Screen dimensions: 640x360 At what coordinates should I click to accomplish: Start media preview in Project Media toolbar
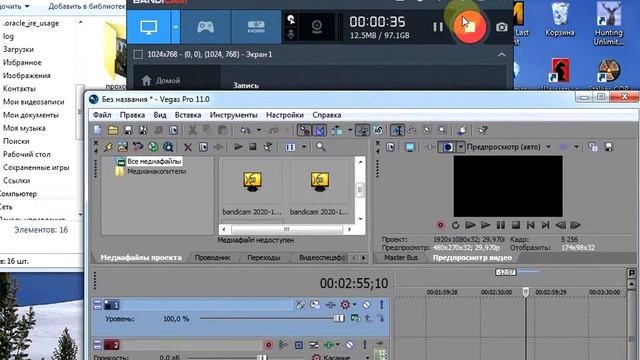[x=238, y=147]
